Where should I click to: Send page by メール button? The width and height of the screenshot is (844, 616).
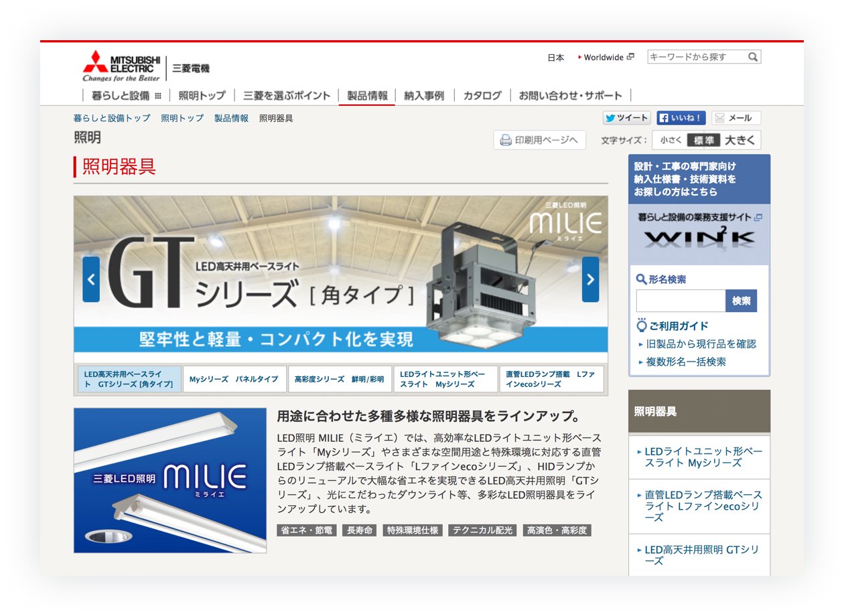(736, 118)
